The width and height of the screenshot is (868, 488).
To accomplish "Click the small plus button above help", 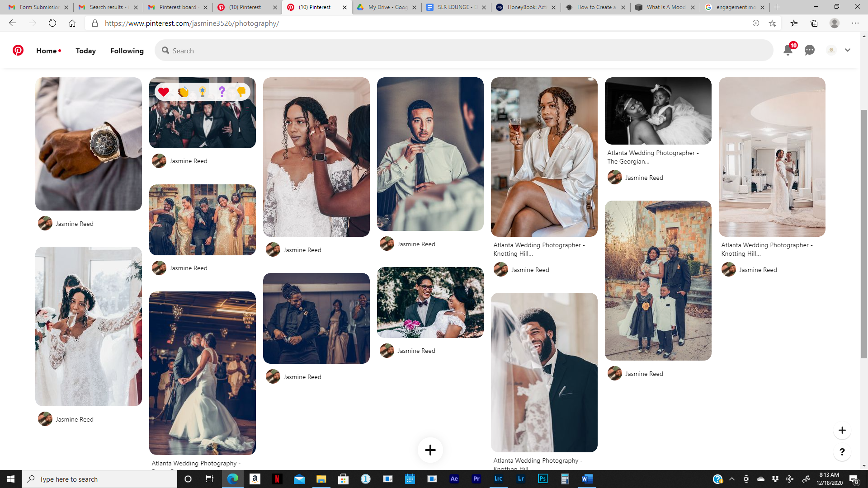I will point(842,430).
